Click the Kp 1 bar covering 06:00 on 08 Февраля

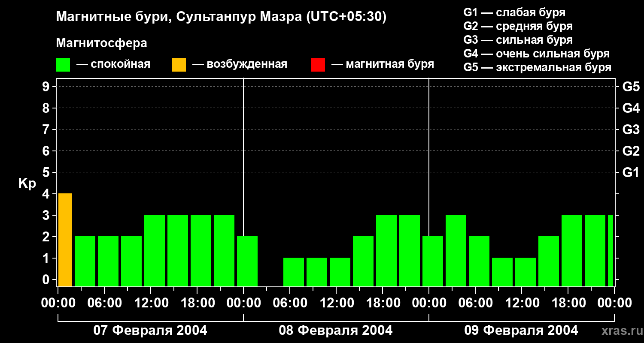click(x=294, y=272)
